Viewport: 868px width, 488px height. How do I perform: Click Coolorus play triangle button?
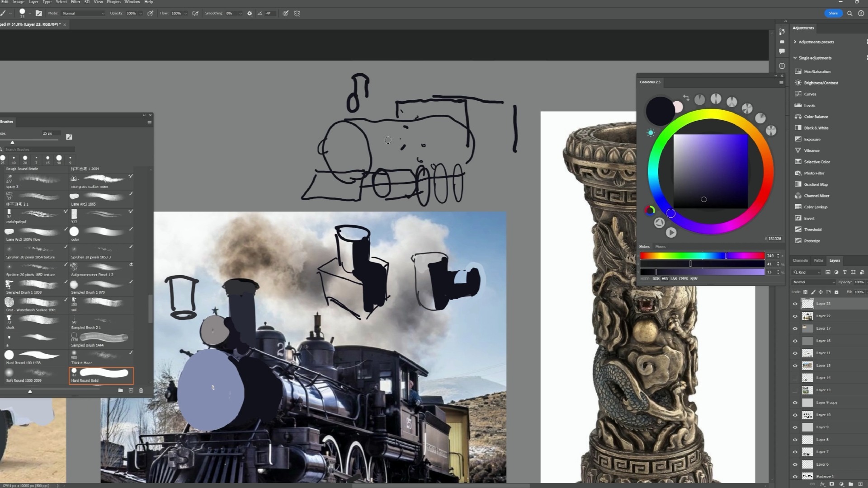tap(671, 232)
